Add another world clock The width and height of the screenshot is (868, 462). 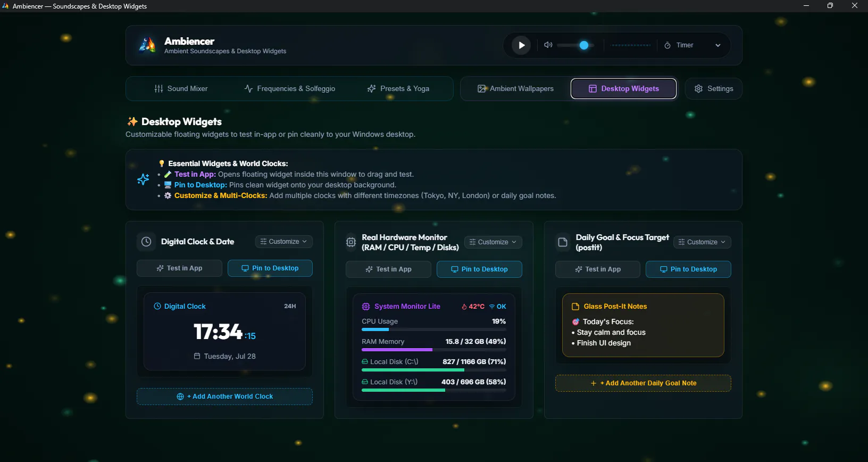click(x=224, y=397)
